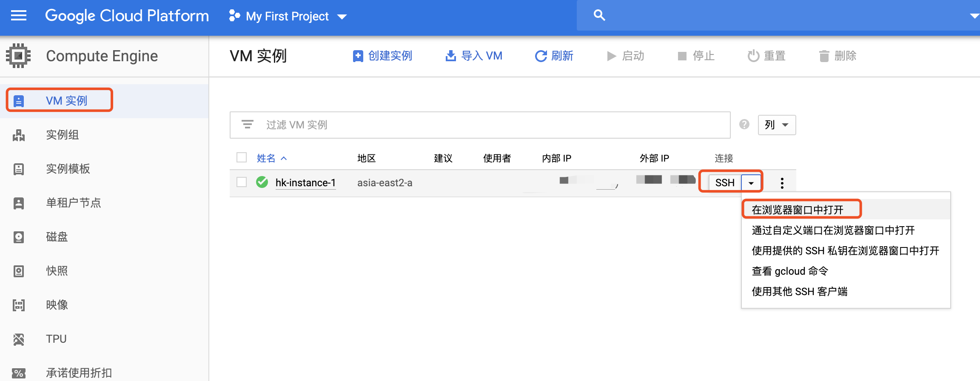Expand the SSH options dropdown arrow
The width and height of the screenshot is (980, 381).
[x=751, y=183]
